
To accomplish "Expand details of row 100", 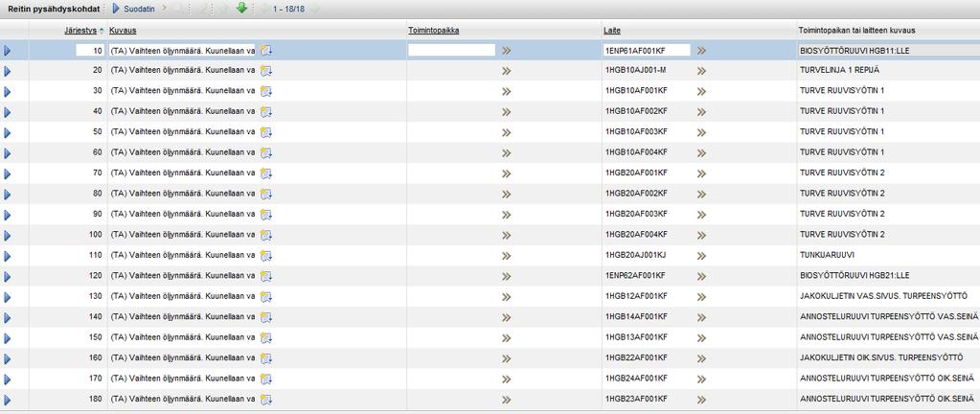I will click(x=8, y=236).
